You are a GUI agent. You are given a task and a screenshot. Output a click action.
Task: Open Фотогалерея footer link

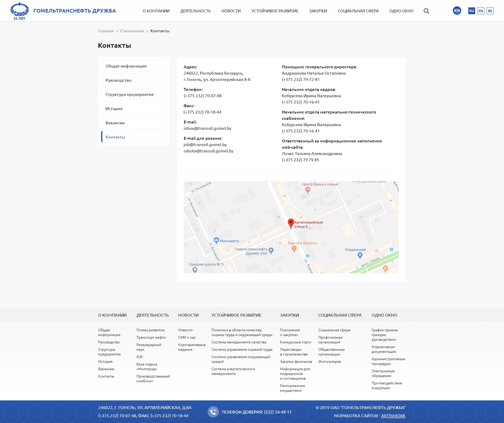(329, 362)
